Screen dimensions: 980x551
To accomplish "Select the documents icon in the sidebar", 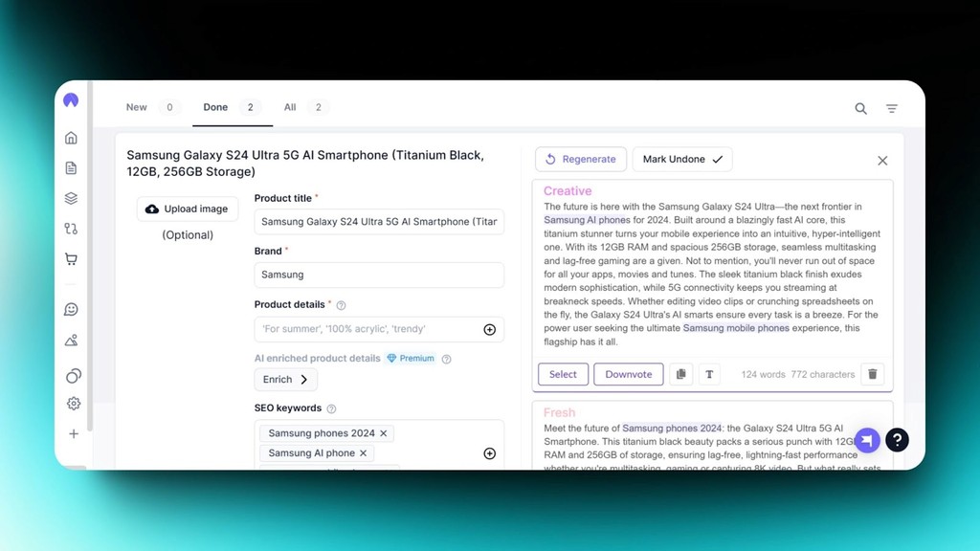I will pos(71,167).
